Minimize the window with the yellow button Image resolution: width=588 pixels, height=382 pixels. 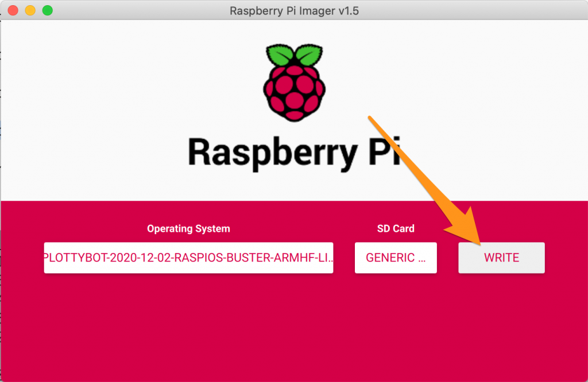pyautogui.click(x=30, y=10)
